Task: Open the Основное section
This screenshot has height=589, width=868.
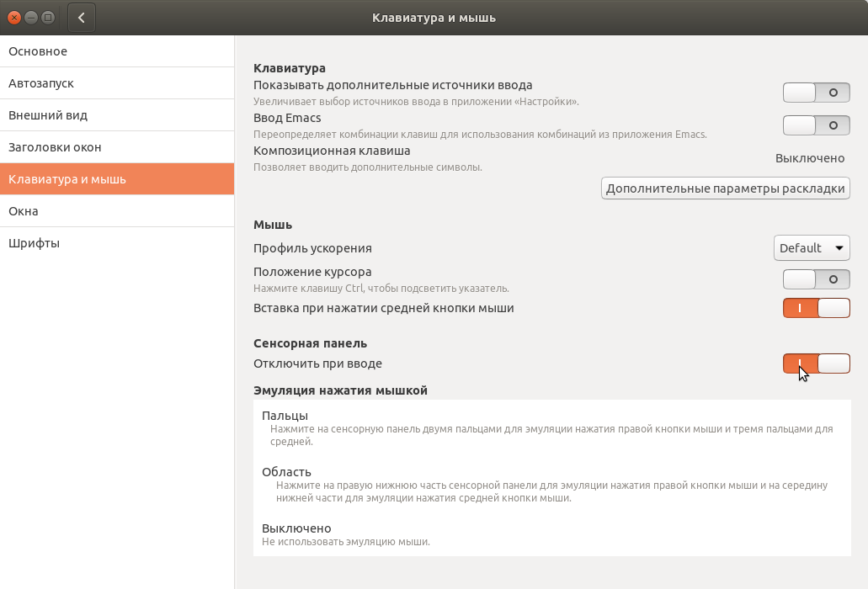Action: click(x=117, y=51)
